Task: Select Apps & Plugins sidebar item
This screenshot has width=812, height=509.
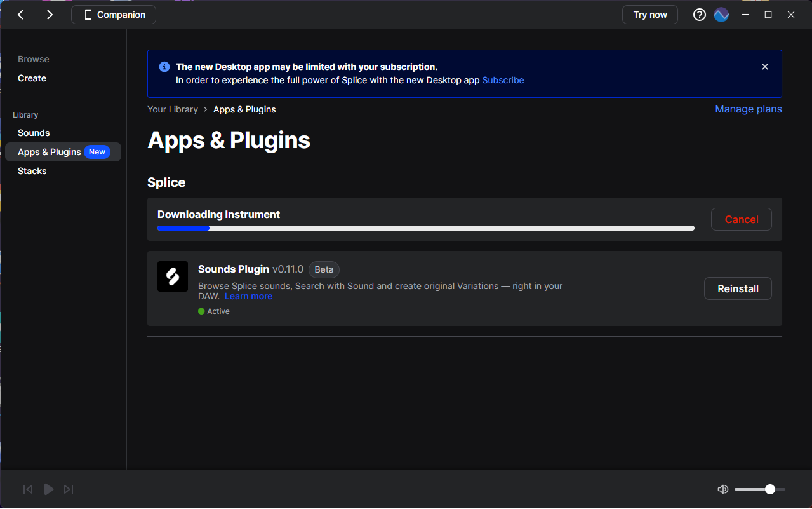Action: 63,152
